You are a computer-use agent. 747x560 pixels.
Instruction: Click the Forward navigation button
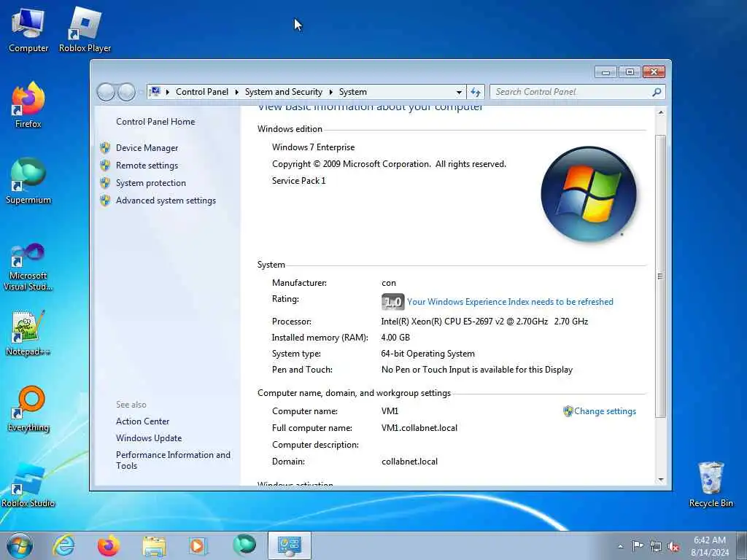127,92
